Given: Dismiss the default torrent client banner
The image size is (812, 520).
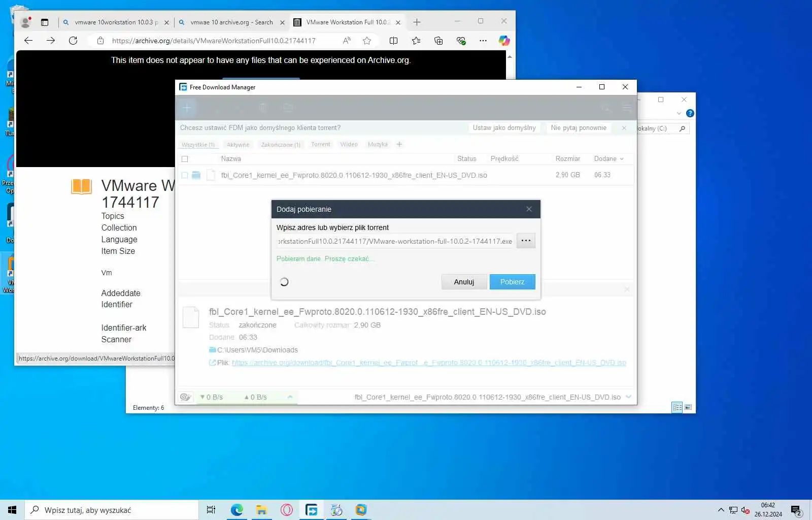Looking at the screenshot, I should [624, 128].
